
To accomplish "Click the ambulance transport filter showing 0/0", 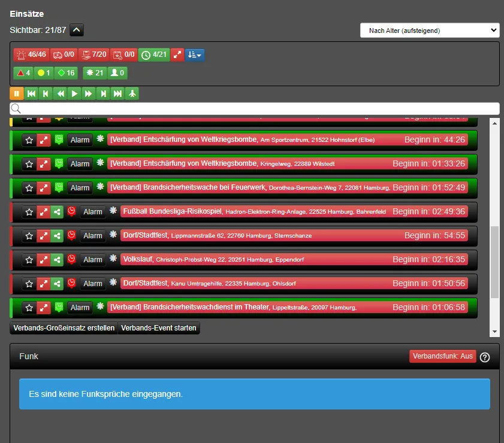I will (x=64, y=55).
